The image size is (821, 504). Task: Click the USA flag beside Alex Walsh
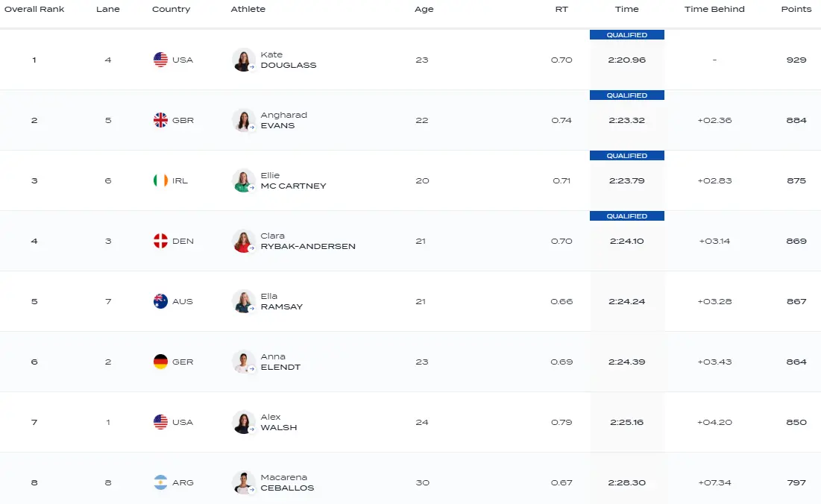click(160, 422)
